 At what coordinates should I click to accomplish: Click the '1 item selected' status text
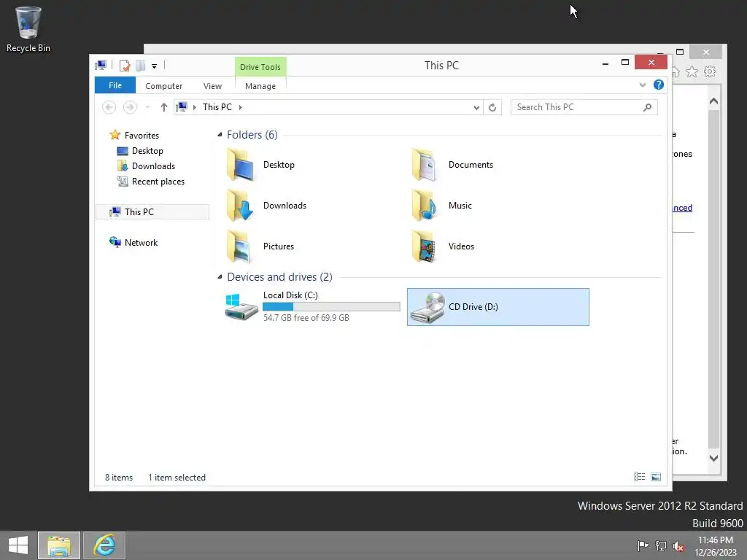177,478
